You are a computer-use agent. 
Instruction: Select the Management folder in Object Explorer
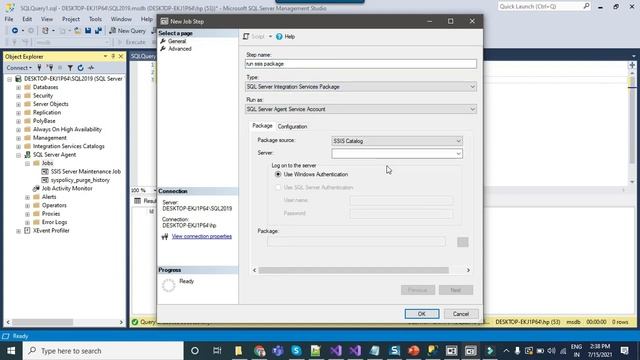49,138
